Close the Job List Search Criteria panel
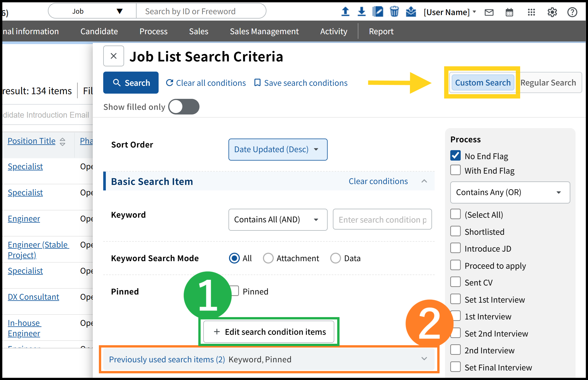588x380 pixels. (114, 56)
